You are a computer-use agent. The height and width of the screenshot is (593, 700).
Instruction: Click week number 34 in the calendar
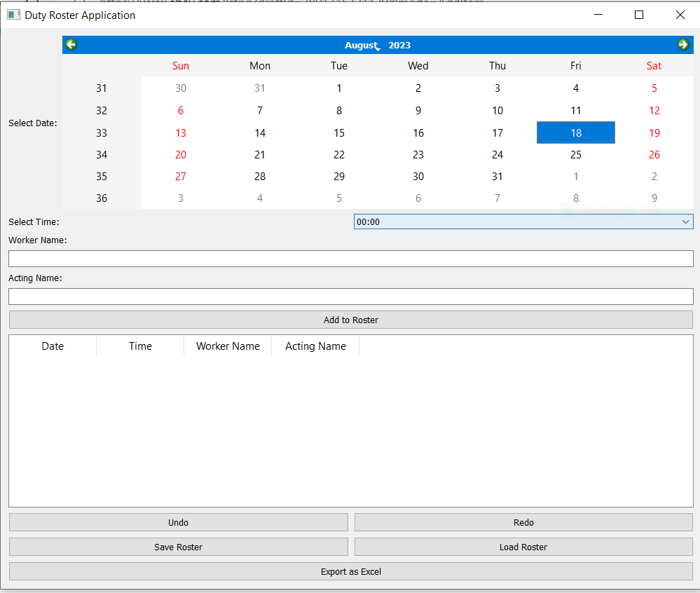pos(101,154)
